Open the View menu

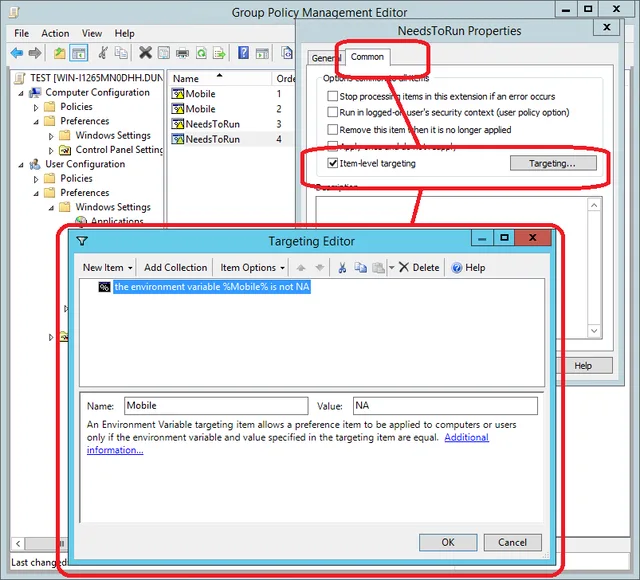pos(92,33)
